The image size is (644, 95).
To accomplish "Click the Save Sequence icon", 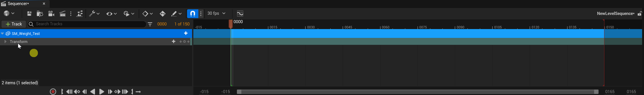I will point(29,14).
